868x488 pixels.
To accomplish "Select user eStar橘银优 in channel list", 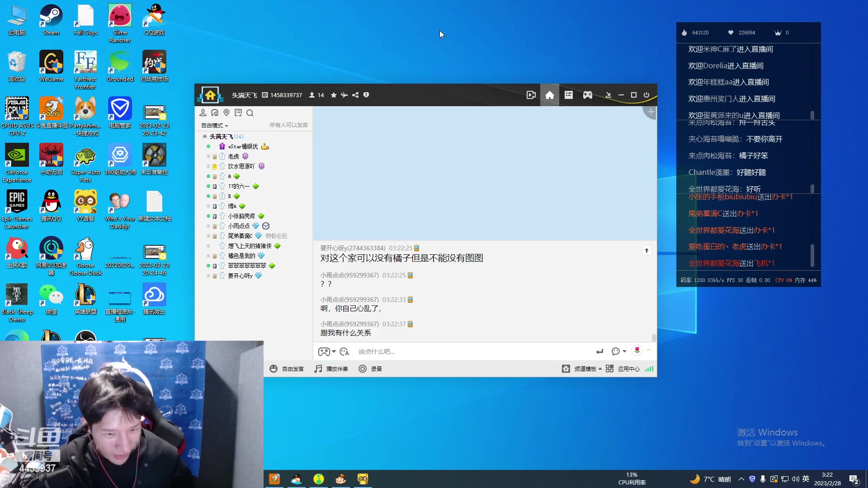I will pos(243,146).
